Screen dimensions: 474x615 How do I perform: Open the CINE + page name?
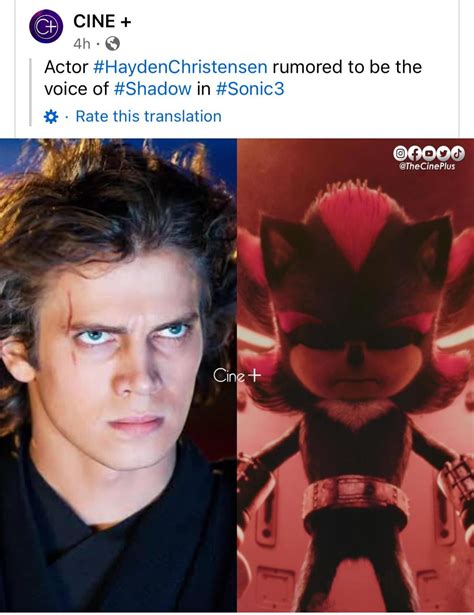point(102,21)
